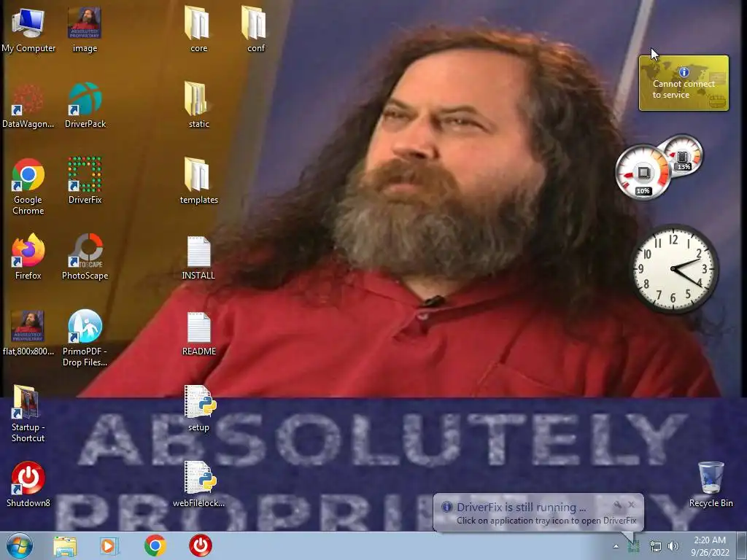The image size is (747, 560).
Task: Select the Google Chrome desktop shortcut
Action: [28, 187]
